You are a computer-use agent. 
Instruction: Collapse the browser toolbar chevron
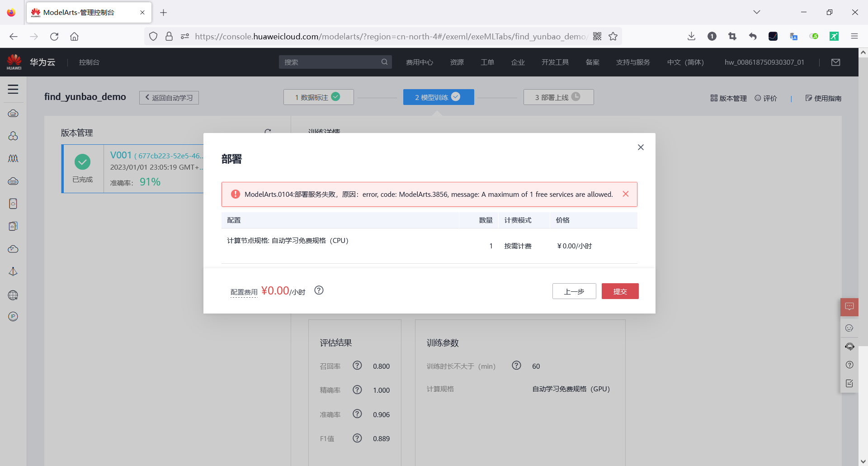(757, 12)
